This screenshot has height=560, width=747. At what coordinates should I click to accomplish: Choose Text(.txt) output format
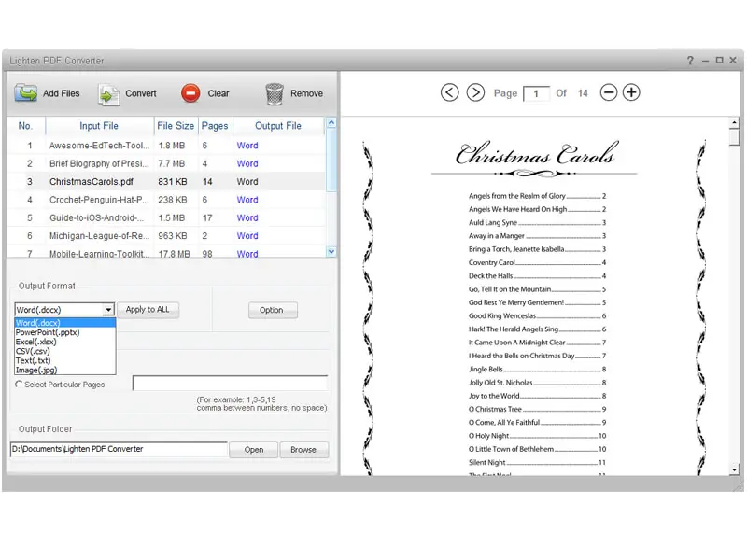point(64,360)
